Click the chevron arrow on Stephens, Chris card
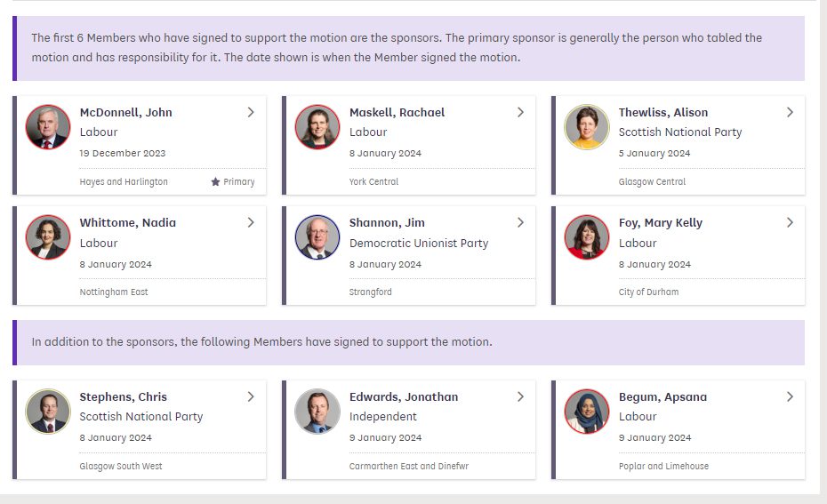This screenshot has width=827, height=504. [251, 396]
